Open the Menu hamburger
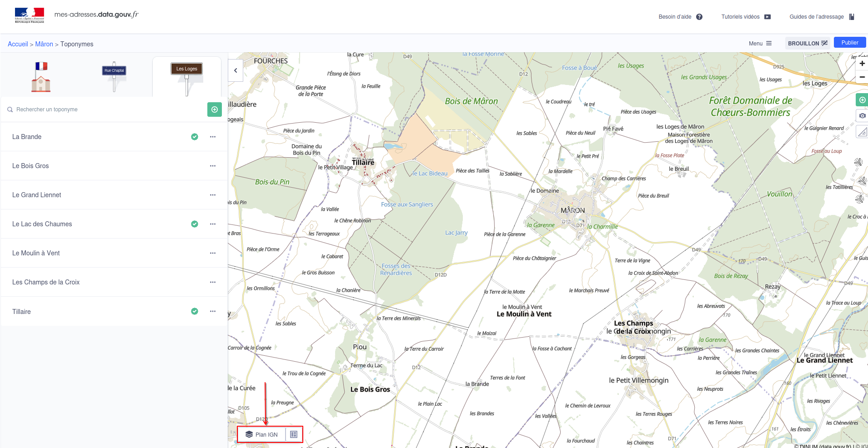Screen dimensions: 868x448 pyautogui.click(x=760, y=43)
